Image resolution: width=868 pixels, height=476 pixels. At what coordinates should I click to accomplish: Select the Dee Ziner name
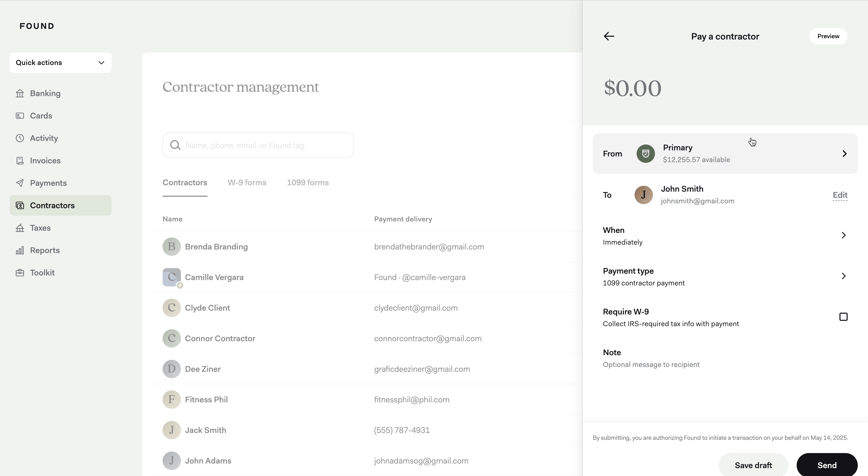tap(203, 369)
